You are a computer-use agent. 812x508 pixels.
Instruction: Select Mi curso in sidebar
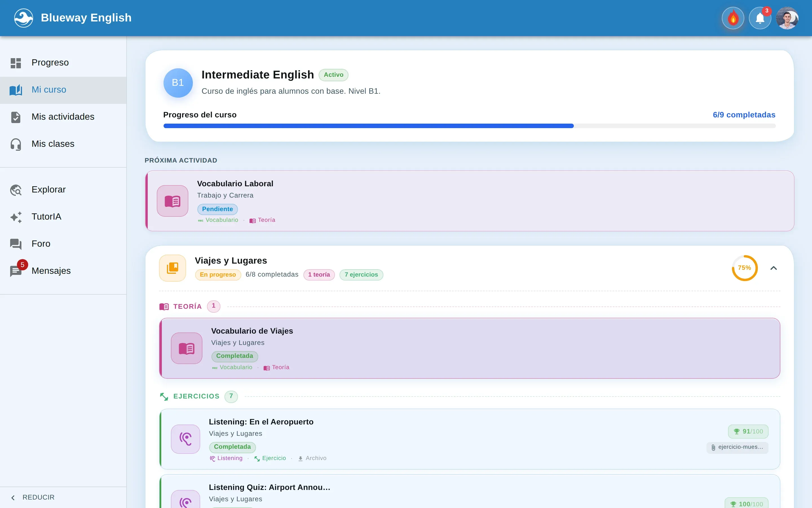click(63, 90)
